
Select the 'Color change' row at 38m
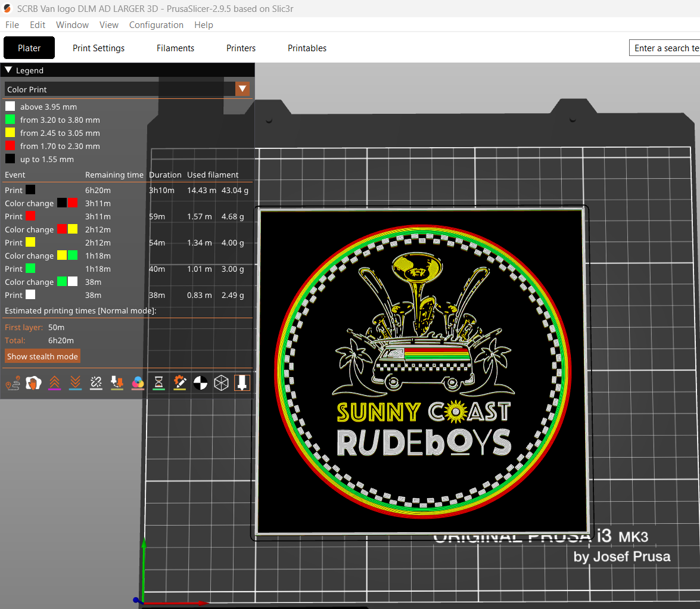(x=128, y=282)
